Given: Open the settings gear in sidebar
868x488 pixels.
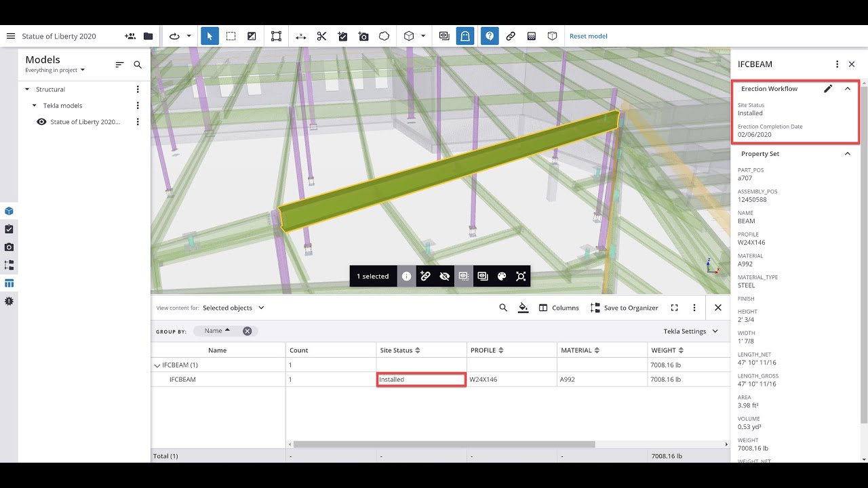Looking at the screenshot, I should point(9,301).
